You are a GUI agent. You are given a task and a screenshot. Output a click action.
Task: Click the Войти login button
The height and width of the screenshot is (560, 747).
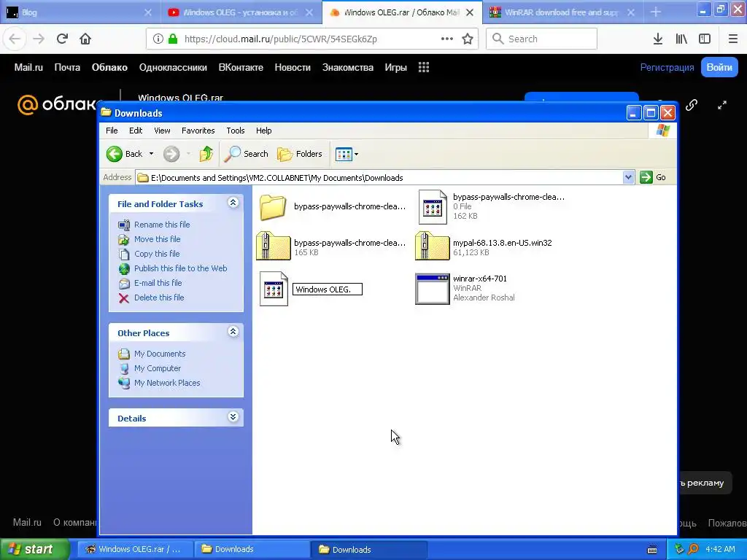(x=719, y=67)
